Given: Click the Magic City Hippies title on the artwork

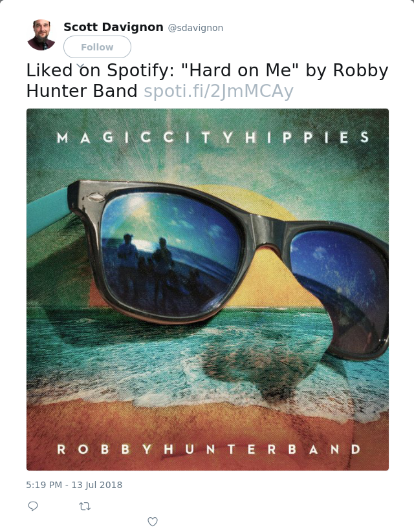Looking at the screenshot, I should point(213,138).
